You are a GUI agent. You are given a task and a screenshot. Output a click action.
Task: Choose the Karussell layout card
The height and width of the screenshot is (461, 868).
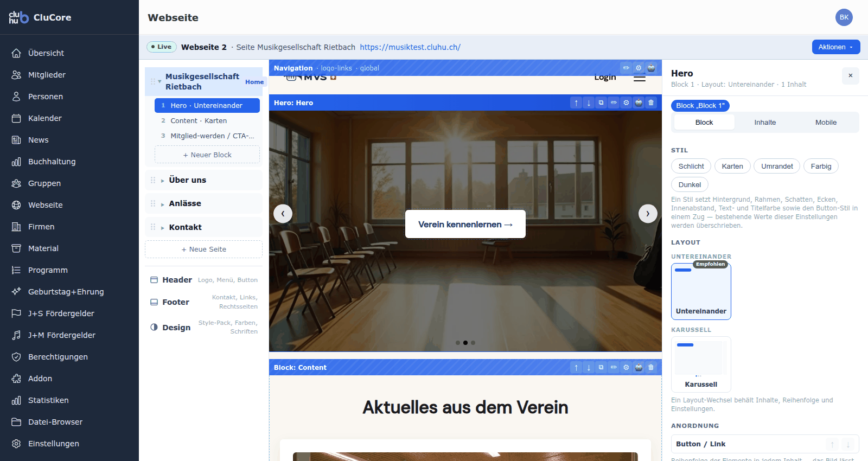point(701,364)
